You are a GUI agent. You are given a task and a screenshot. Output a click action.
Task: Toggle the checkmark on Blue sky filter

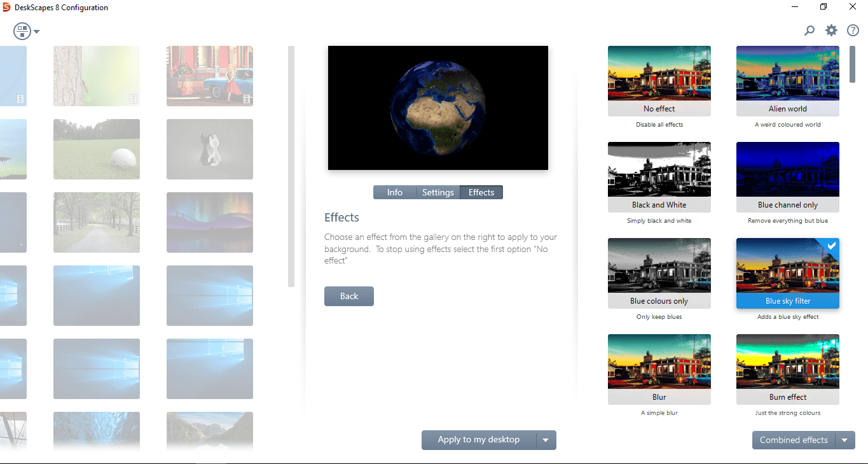832,246
